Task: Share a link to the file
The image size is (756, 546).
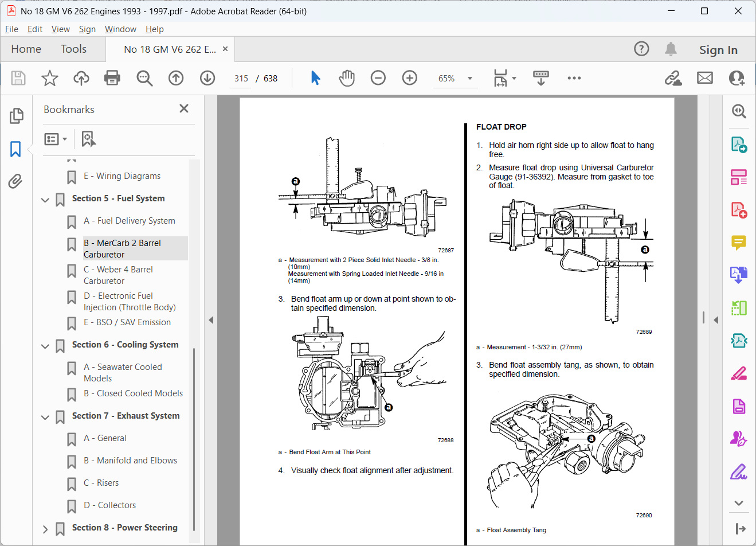Action: [673, 78]
